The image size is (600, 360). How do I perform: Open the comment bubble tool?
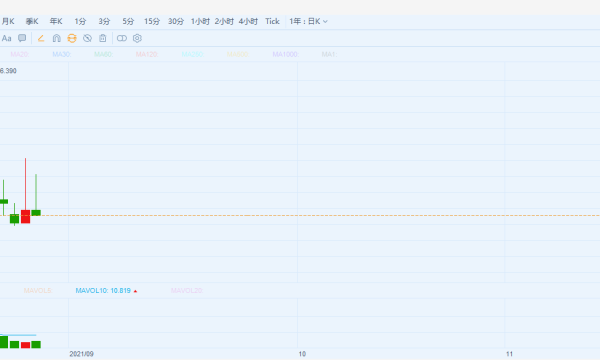(x=22, y=38)
